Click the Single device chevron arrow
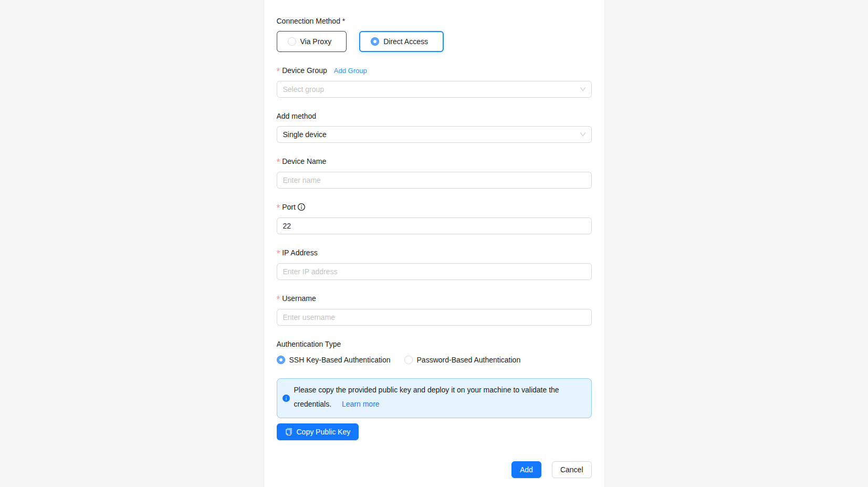 click(582, 134)
